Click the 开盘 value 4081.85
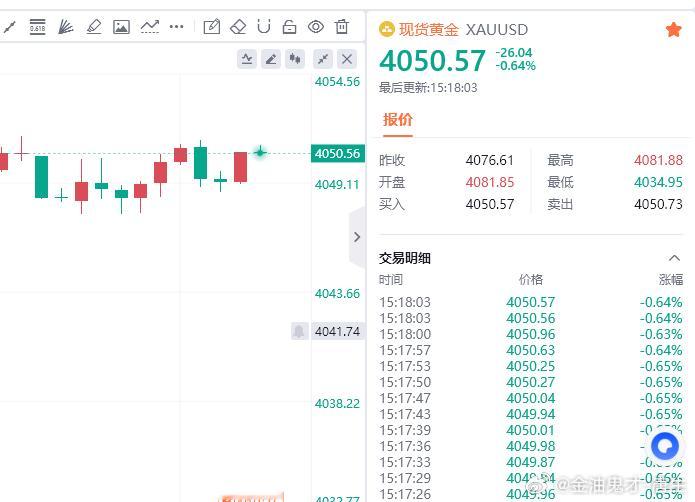This screenshot has width=695, height=502. click(x=490, y=182)
